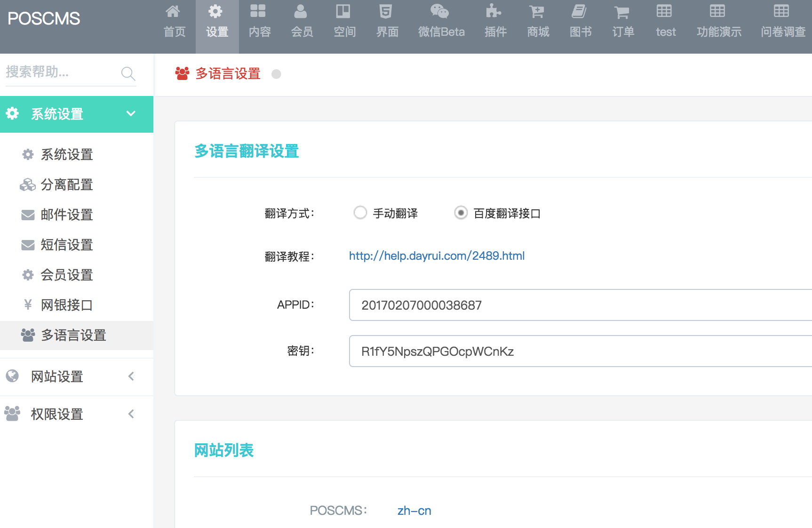
Task: Click the POSCMS logo text
Action: pos(44,19)
